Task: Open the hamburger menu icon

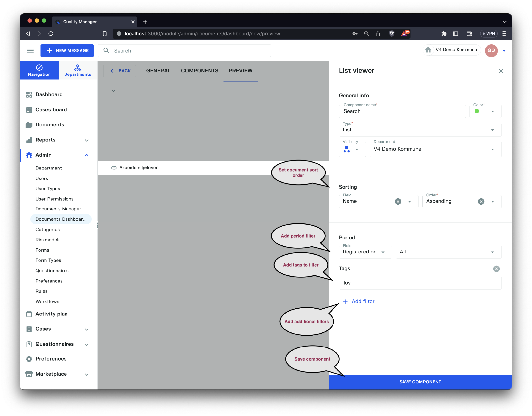Action: pos(30,51)
